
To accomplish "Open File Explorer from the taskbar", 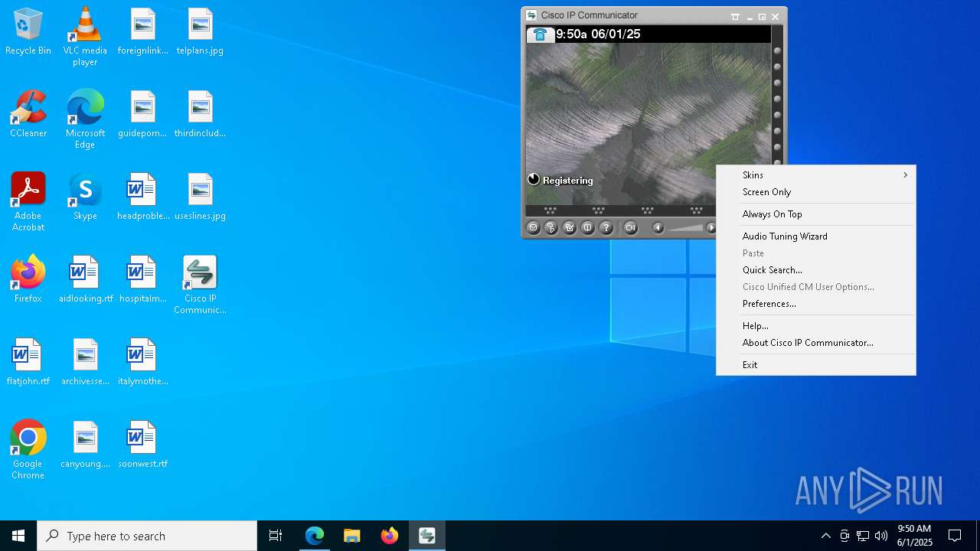I will coord(351,536).
